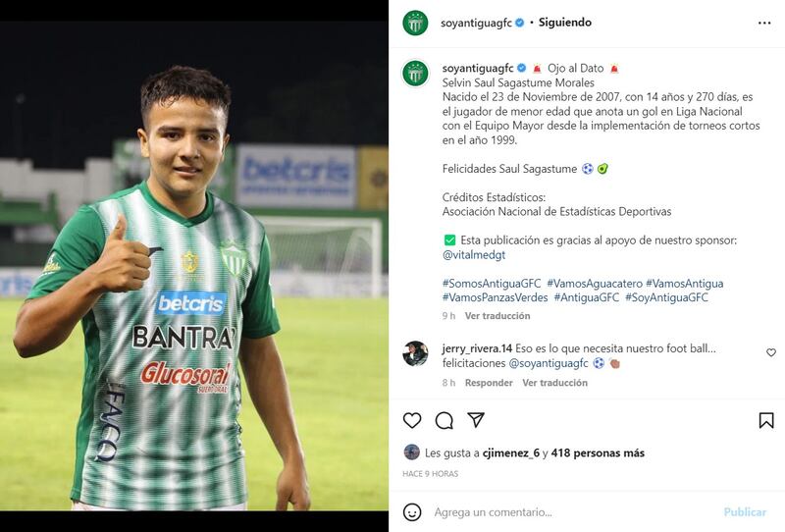785x532 pixels.
Task: Open comments with the speech bubble icon
Action: pyautogui.click(x=445, y=420)
